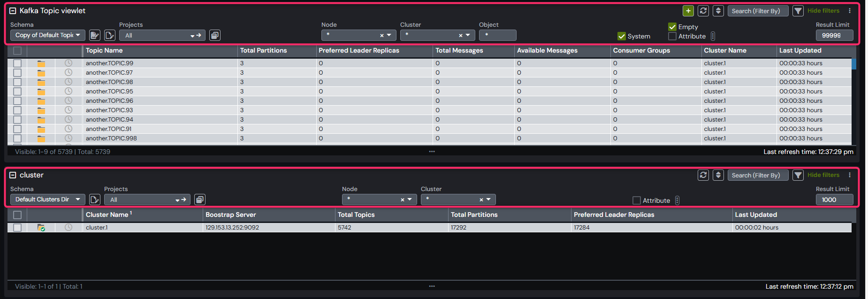The image size is (868, 299).
Task: Click the clock icon for another.TOPIC.95
Action: tap(69, 91)
